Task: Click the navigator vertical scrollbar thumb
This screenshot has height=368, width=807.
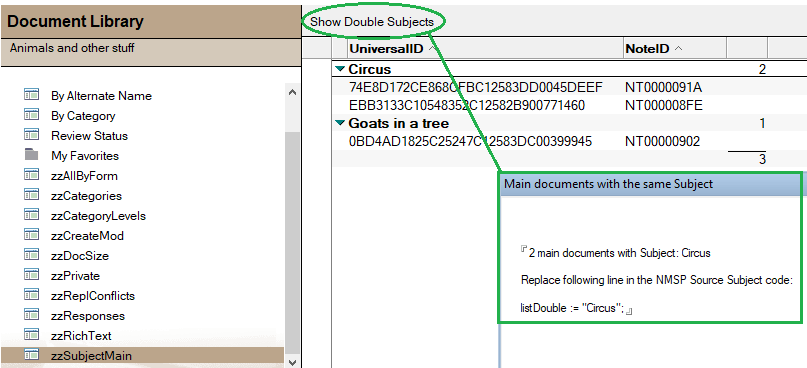Action: coord(292,242)
